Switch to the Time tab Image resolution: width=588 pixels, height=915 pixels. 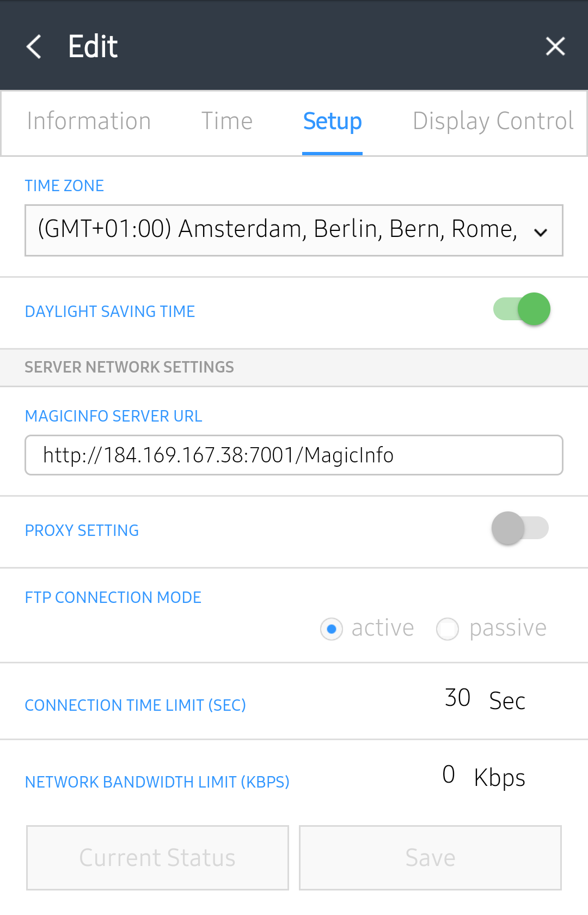(x=227, y=121)
